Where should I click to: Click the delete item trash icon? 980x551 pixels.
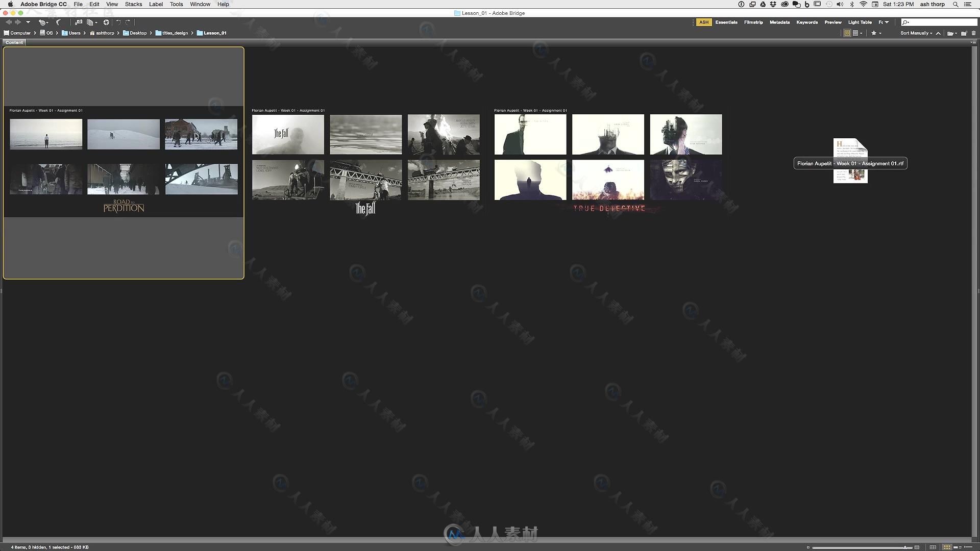[x=973, y=33]
